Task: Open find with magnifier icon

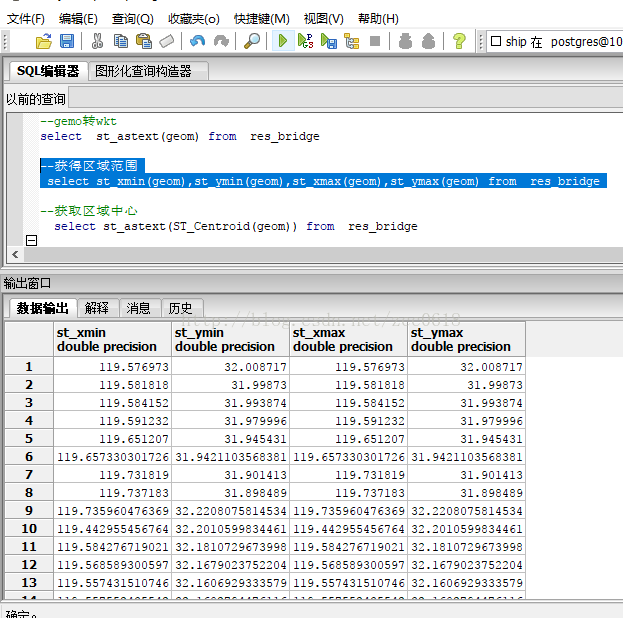Action: click(x=252, y=41)
